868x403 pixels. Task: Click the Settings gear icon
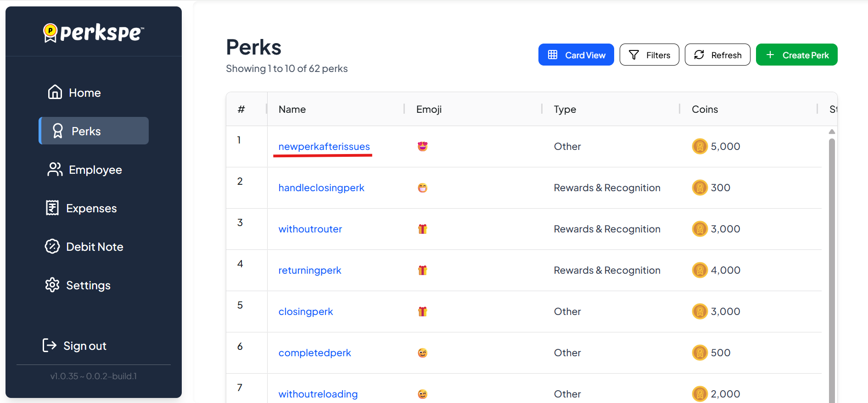pyautogui.click(x=52, y=285)
